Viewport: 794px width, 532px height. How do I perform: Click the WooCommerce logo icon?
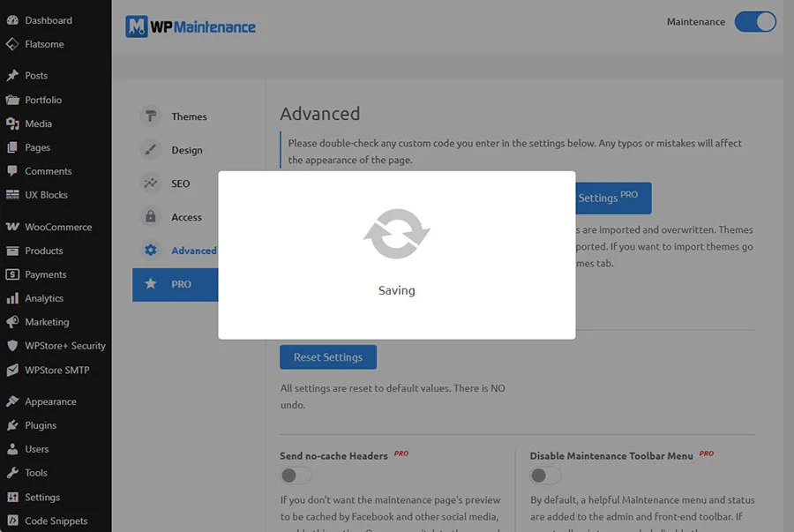click(12, 227)
